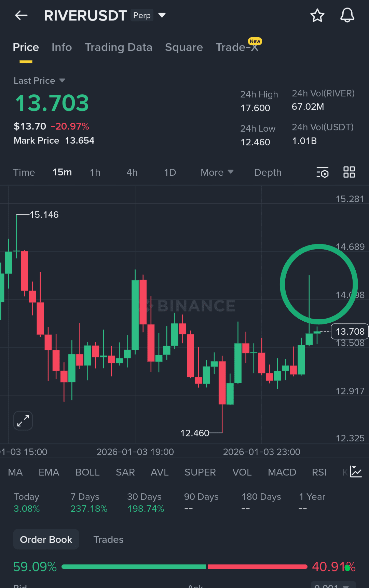Select the 4h chart interval
This screenshot has height=588, width=369.
tap(132, 172)
